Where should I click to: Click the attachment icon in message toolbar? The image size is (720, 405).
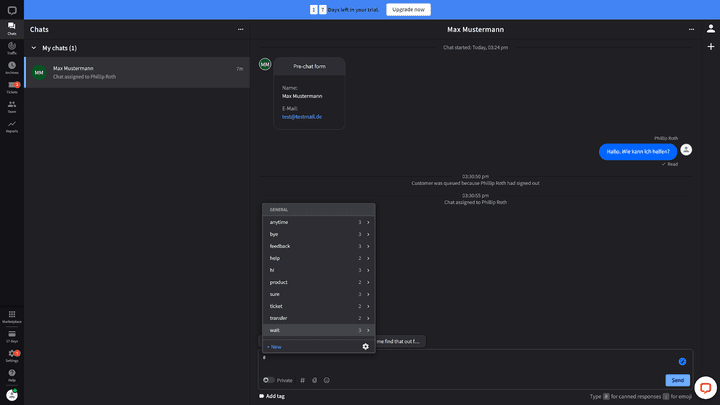coord(314,380)
